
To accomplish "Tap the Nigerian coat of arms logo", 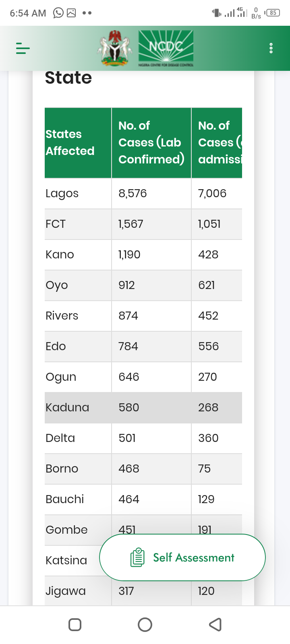I will (x=115, y=48).
